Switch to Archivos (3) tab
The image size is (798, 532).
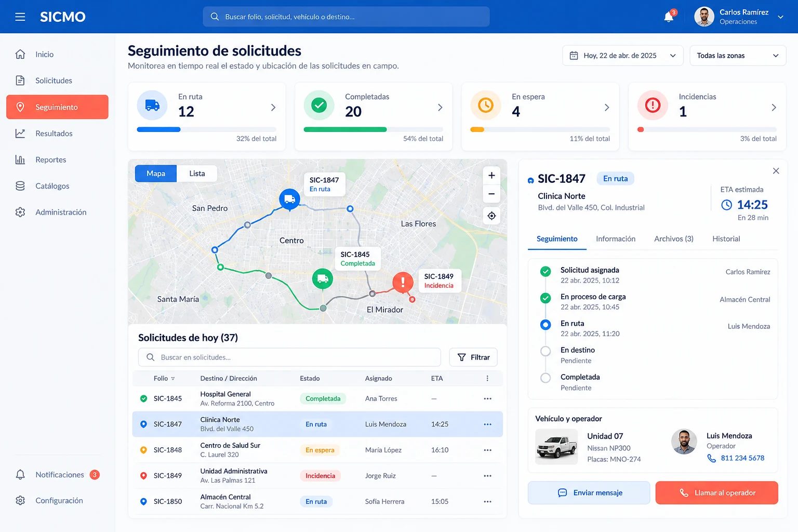(x=674, y=239)
